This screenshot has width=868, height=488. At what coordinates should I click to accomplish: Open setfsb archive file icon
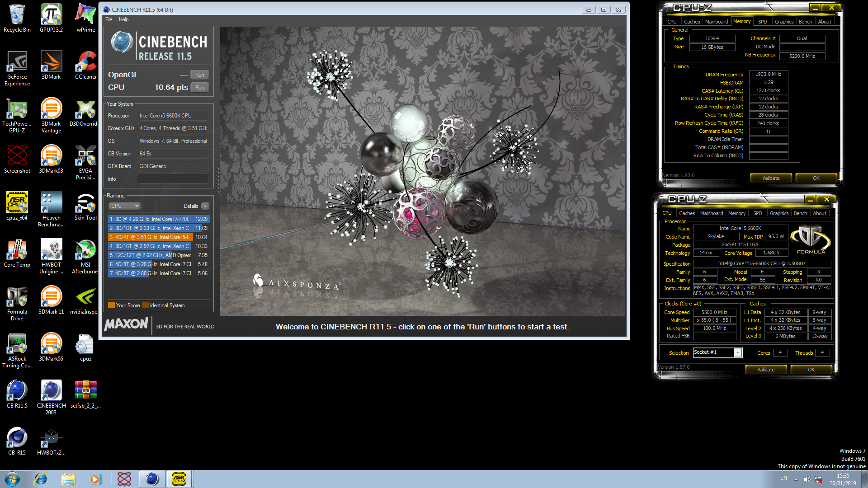pyautogui.click(x=85, y=394)
